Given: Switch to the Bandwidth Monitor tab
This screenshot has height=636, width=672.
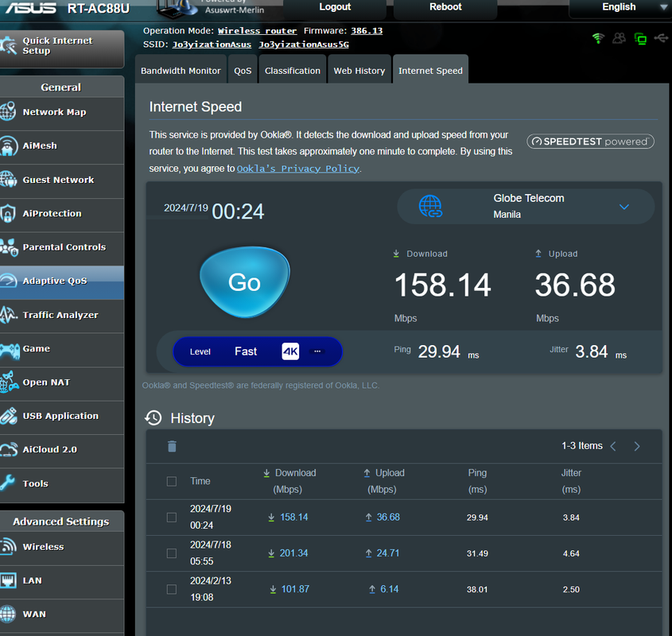Looking at the screenshot, I should coord(181,70).
